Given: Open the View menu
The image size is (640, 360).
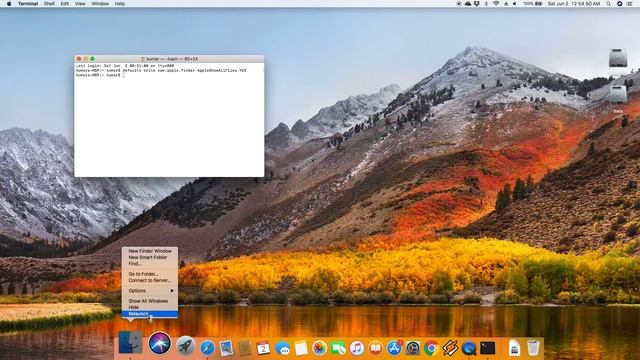Looking at the screenshot, I should pos(80,4).
